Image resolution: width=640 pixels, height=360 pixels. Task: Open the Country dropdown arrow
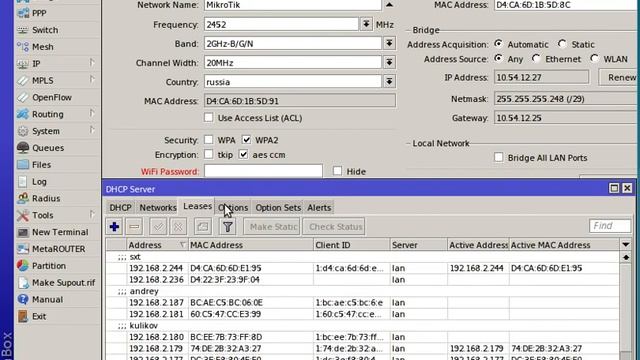(389, 82)
